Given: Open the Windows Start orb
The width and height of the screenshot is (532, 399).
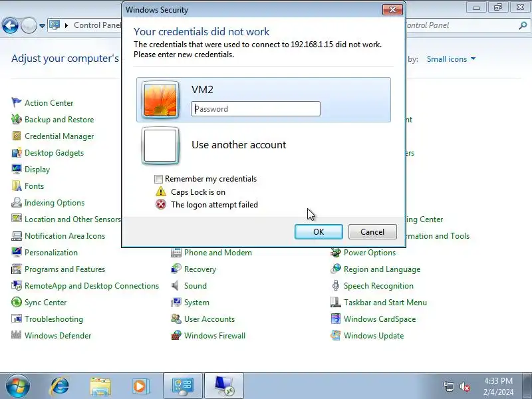Looking at the screenshot, I should coord(17,386).
